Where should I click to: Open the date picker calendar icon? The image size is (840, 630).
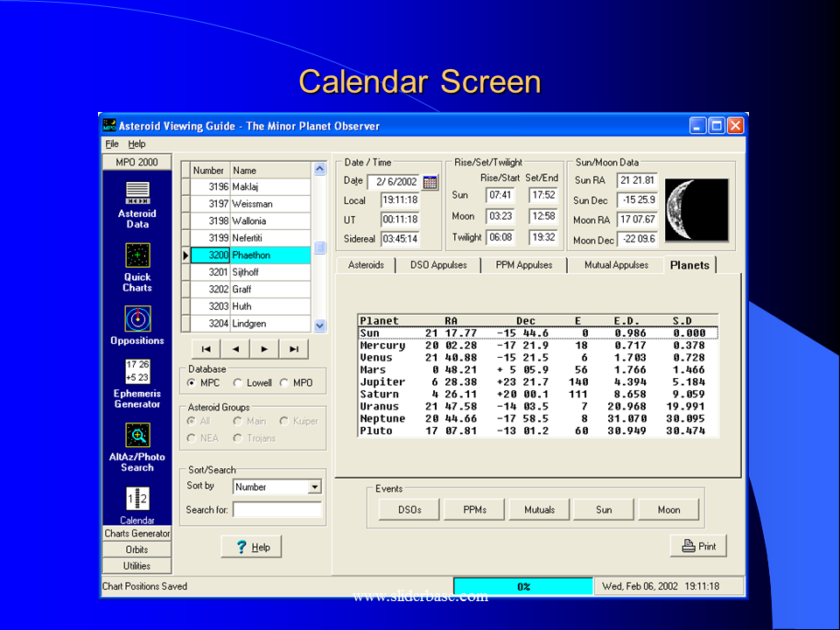tap(430, 182)
